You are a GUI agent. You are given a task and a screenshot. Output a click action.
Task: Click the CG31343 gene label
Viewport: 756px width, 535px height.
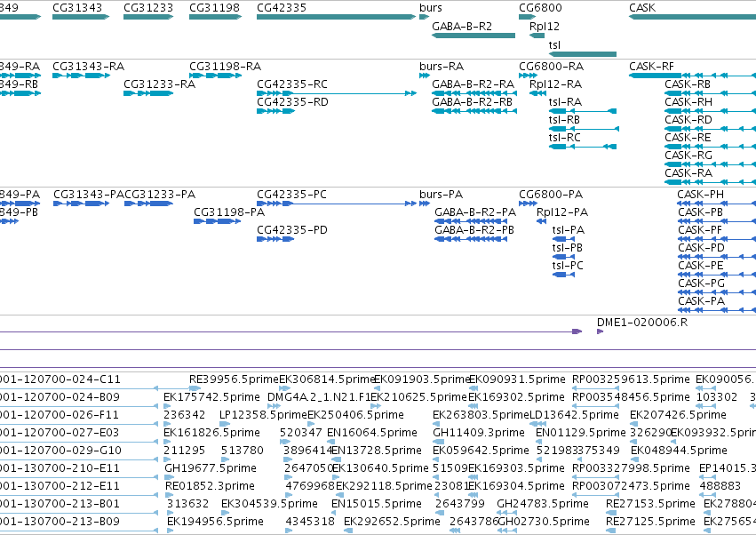pyautogui.click(x=77, y=8)
